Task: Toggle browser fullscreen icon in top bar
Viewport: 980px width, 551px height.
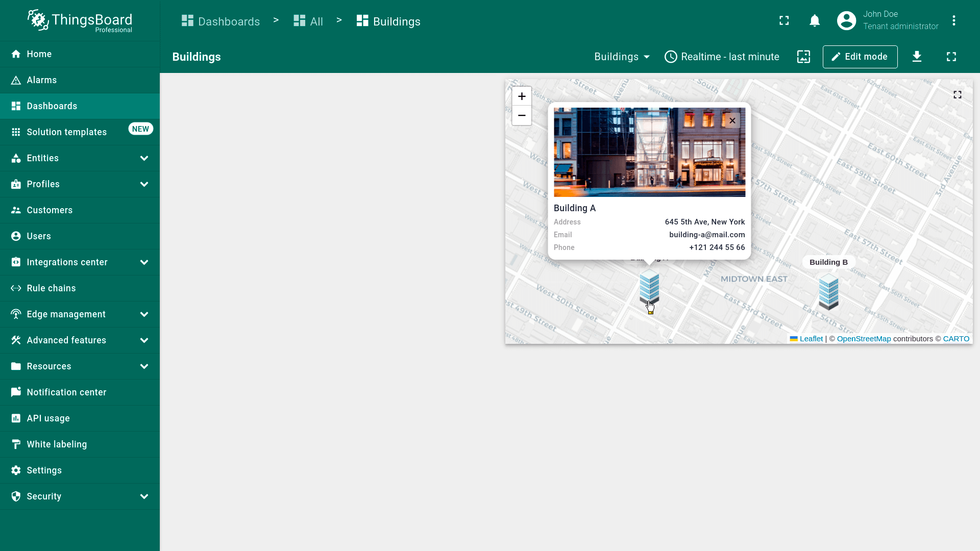Action: pyautogui.click(x=784, y=21)
